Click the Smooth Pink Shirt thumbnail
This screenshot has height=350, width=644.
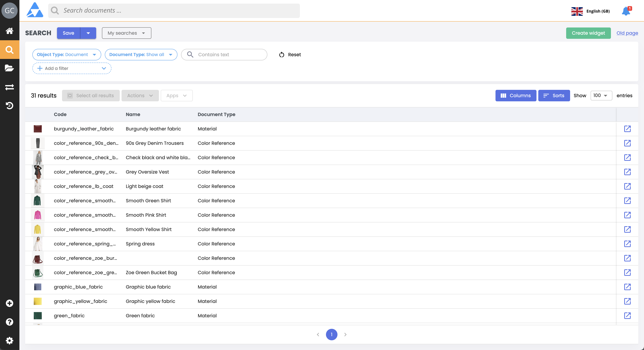38,215
